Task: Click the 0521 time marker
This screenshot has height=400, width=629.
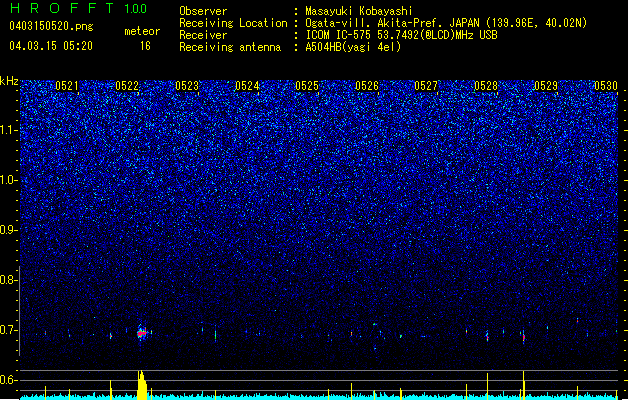Action: click(x=67, y=86)
